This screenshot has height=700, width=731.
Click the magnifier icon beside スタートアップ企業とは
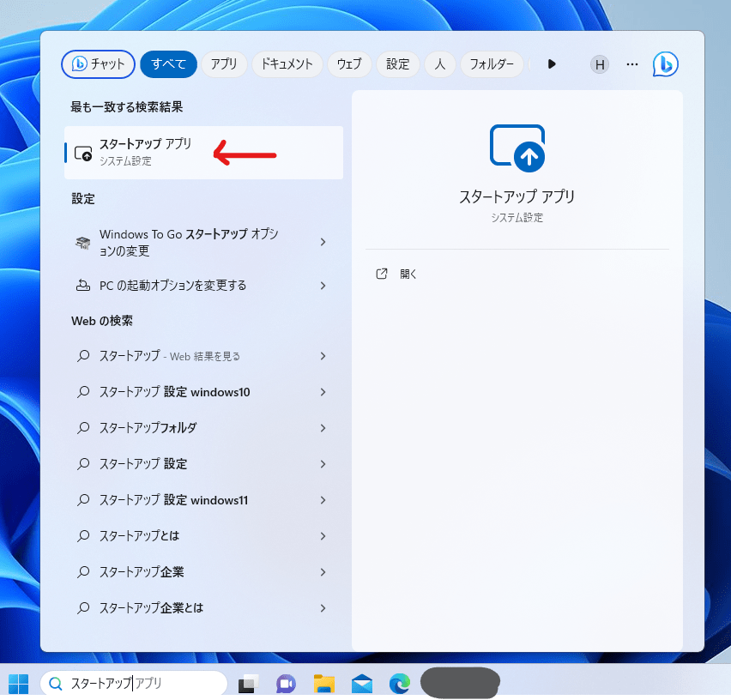83,607
